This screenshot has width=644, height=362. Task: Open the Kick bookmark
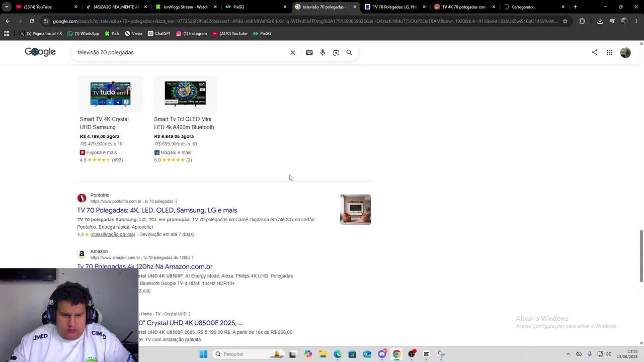112,33
